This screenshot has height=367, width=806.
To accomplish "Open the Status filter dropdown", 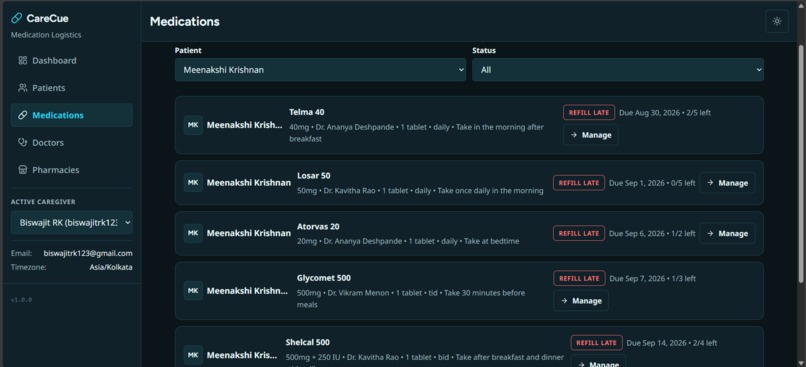I will coord(618,70).
